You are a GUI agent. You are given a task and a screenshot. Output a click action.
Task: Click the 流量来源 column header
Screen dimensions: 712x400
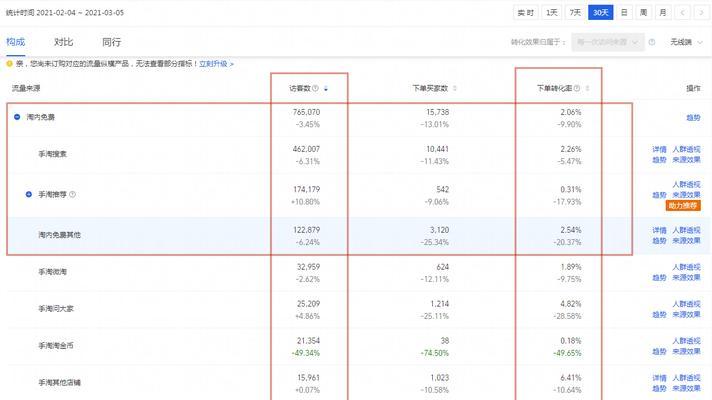click(26, 88)
